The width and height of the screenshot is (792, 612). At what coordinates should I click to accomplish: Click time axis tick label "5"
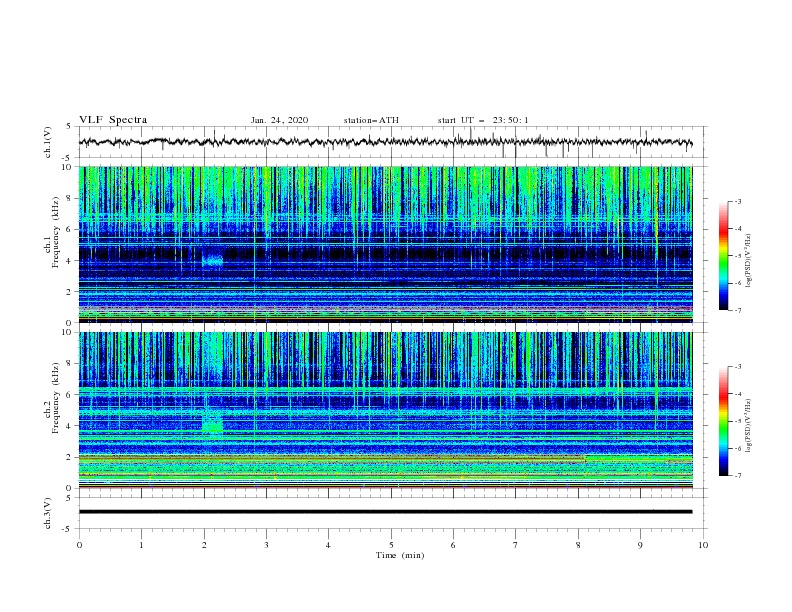[391, 545]
